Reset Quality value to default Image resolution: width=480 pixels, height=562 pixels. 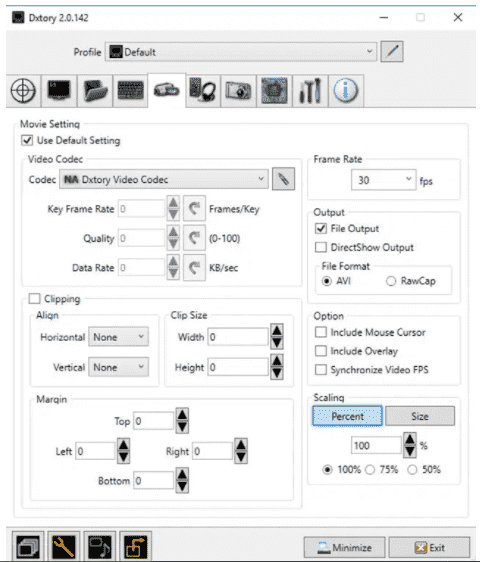194,238
